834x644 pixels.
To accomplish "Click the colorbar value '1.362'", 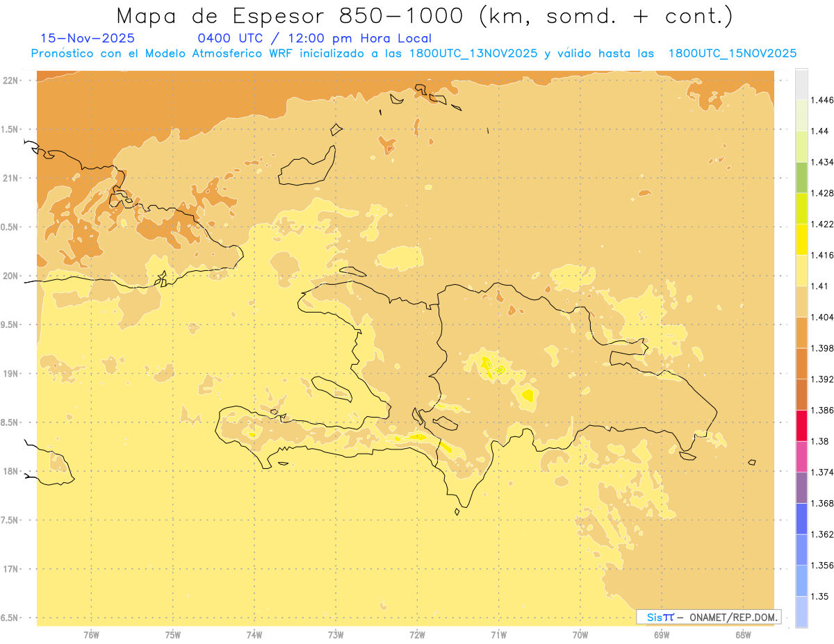I will click(x=822, y=534).
